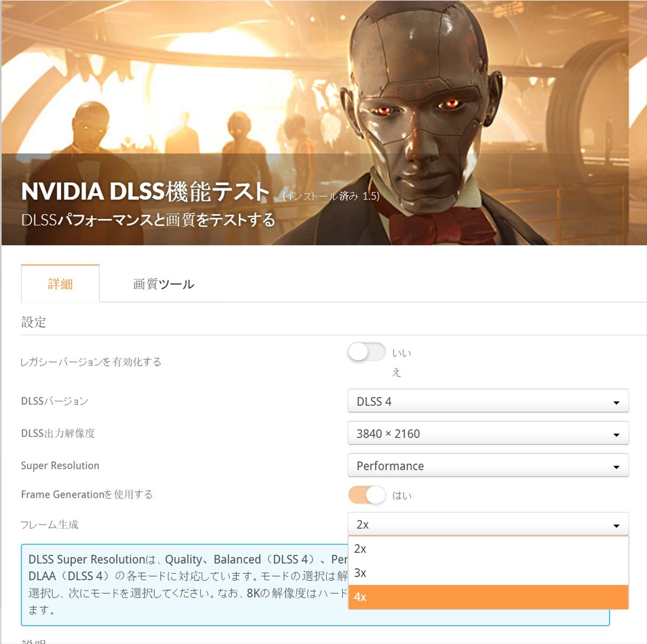Image resolution: width=647 pixels, height=644 pixels.
Task: Click the arrow icon on the DLSS 4 dropdown
Action: [616, 403]
